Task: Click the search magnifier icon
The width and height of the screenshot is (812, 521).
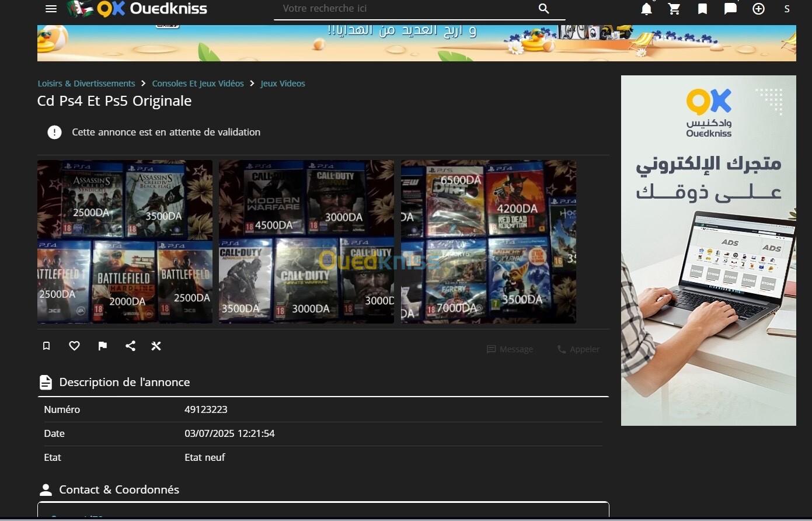Action: 543,9
